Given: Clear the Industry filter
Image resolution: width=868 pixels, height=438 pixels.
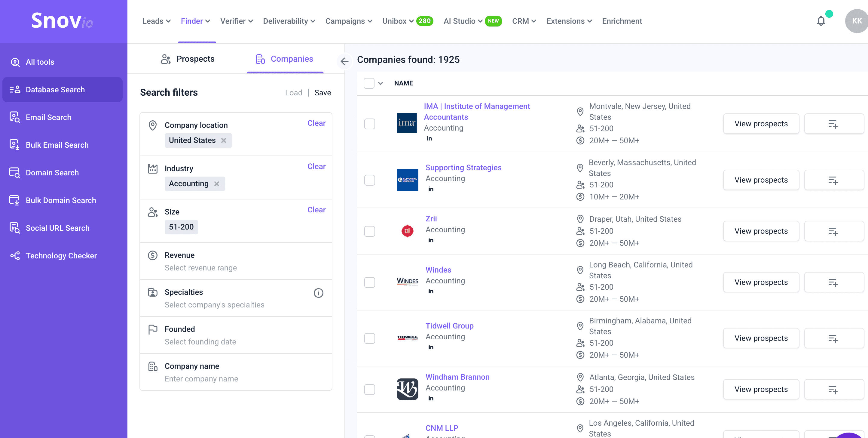Looking at the screenshot, I should 316,167.
